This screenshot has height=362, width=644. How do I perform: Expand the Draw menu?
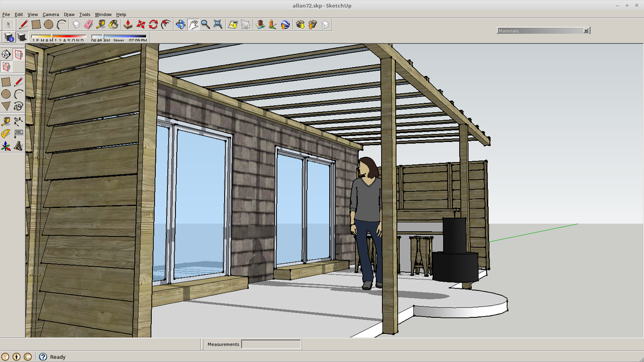pyautogui.click(x=69, y=14)
